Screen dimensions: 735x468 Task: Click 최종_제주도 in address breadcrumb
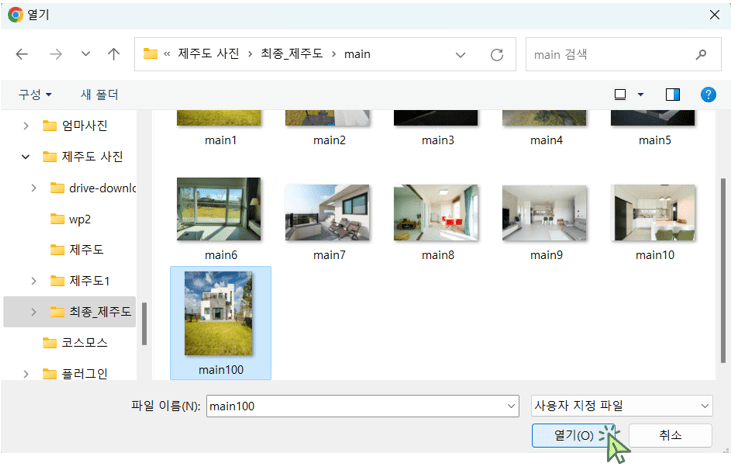pyautogui.click(x=292, y=54)
